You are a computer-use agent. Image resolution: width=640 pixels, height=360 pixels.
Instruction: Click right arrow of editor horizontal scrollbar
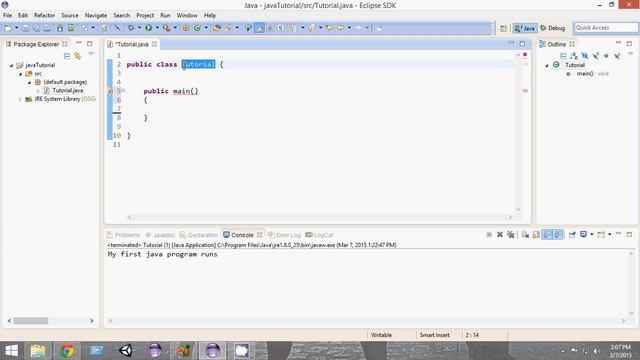click(x=510, y=218)
